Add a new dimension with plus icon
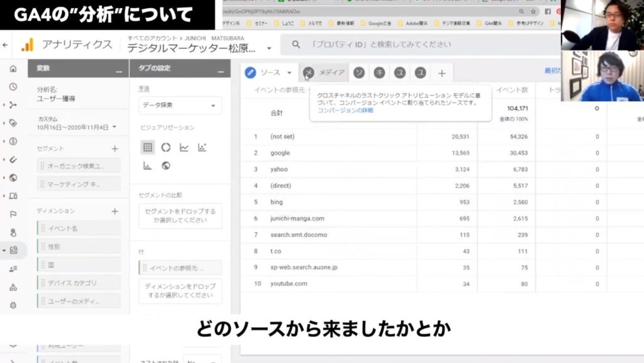Screen dimensions: 644x363 pos(115,211)
